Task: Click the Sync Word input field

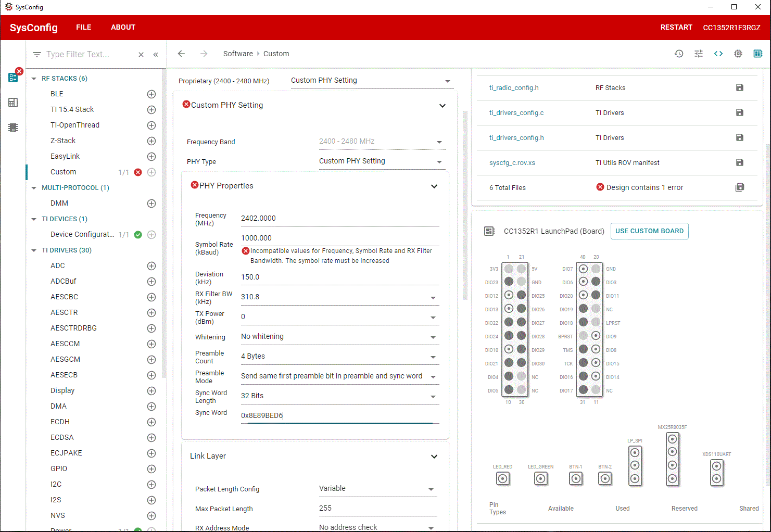Action: click(x=340, y=416)
